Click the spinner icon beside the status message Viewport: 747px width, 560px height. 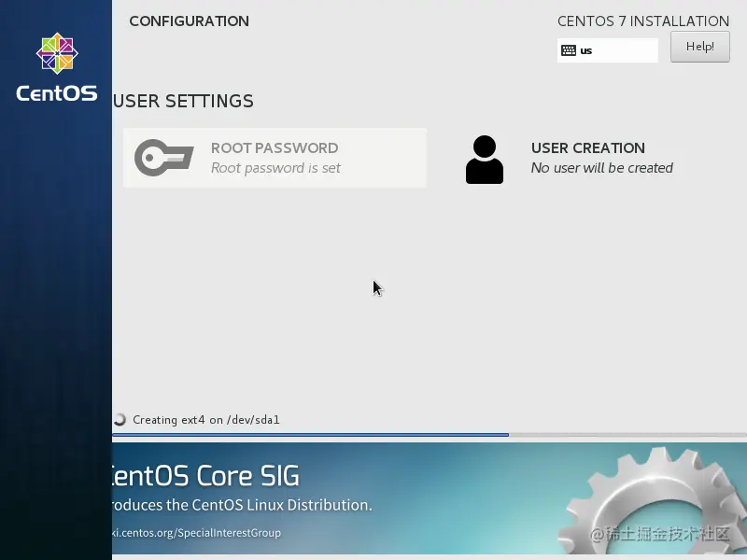pos(120,419)
